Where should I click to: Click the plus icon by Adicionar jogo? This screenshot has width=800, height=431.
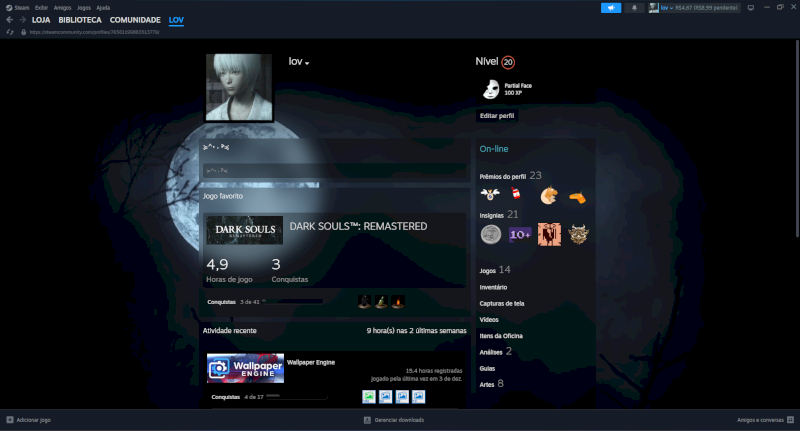[10, 420]
